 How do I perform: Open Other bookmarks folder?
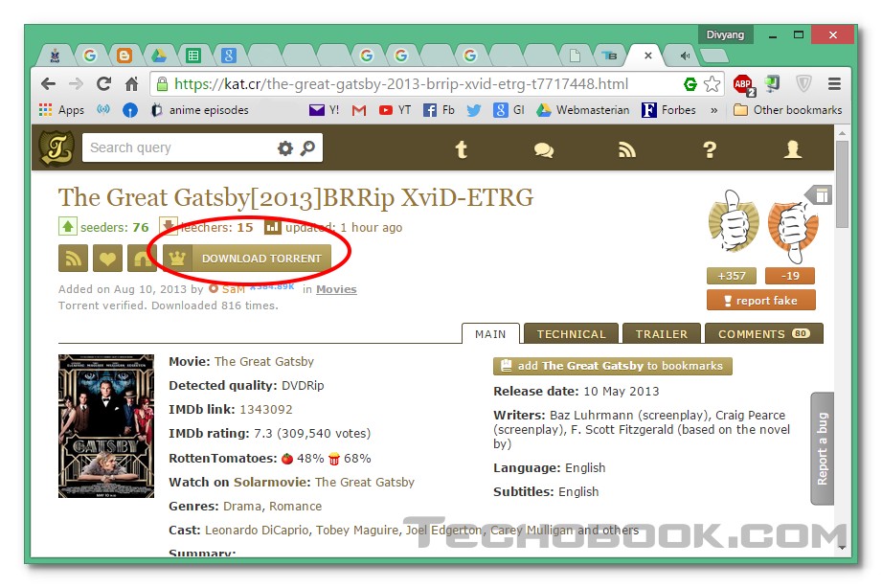[x=787, y=110]
